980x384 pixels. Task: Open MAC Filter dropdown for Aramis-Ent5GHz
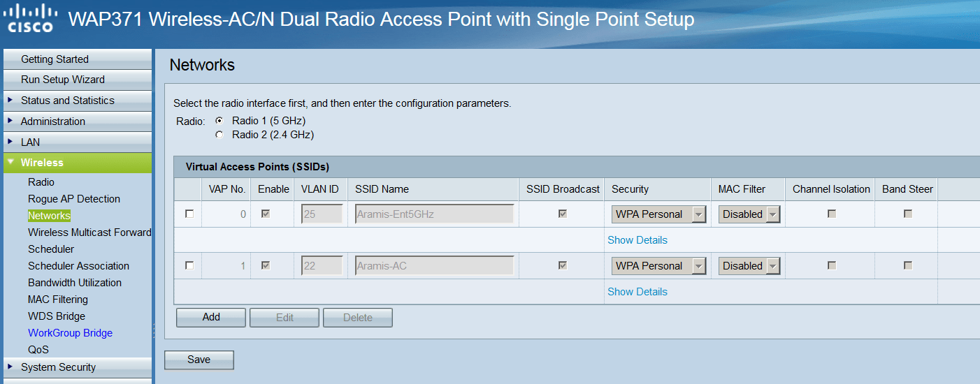point(749,214)
